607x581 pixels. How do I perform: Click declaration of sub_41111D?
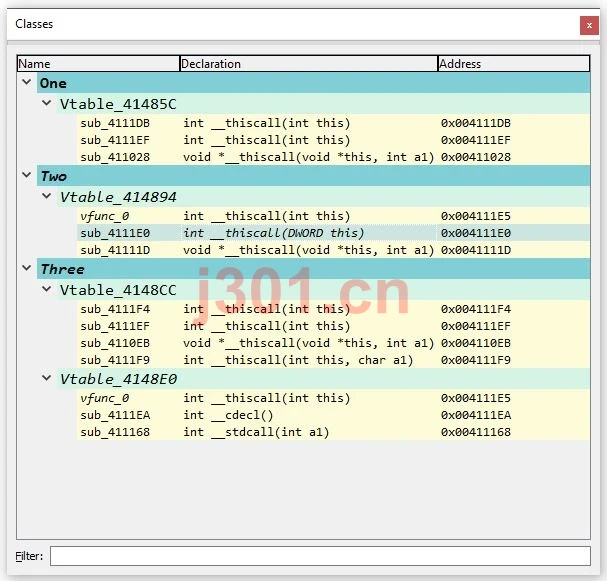309,250
